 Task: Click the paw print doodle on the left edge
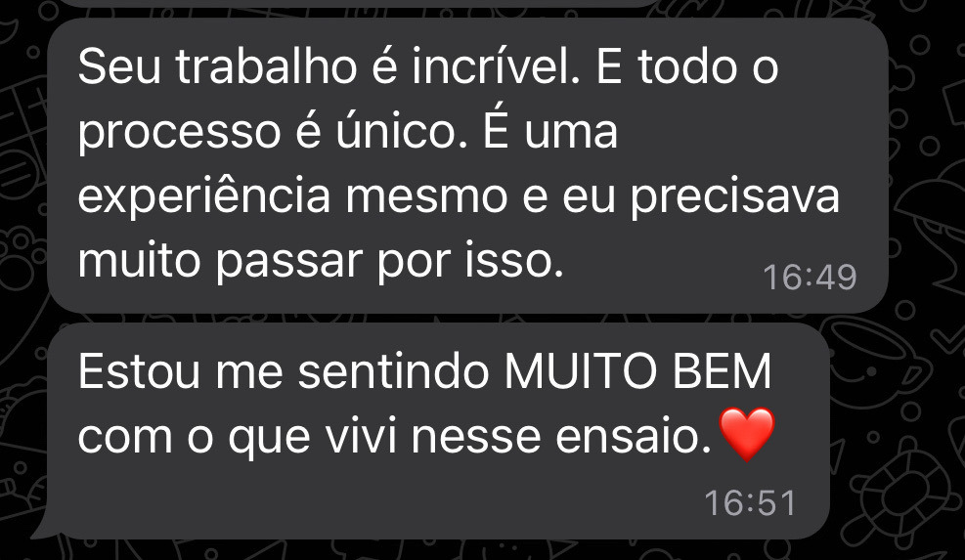[19, 258]
